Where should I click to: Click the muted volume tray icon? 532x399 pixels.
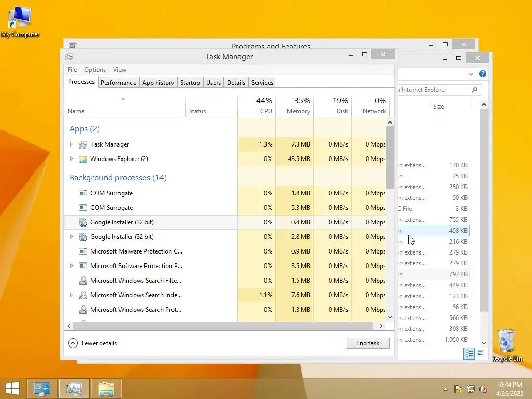click(483, 389)
